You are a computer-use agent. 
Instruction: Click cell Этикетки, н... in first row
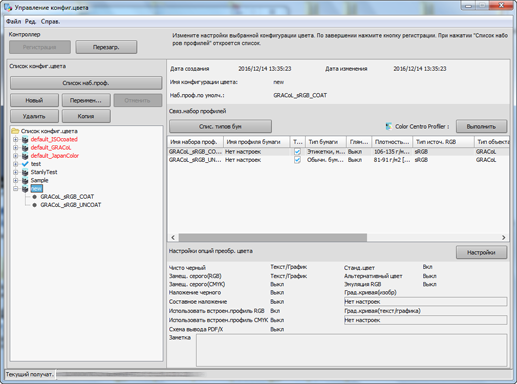click(x=326, y=152)
